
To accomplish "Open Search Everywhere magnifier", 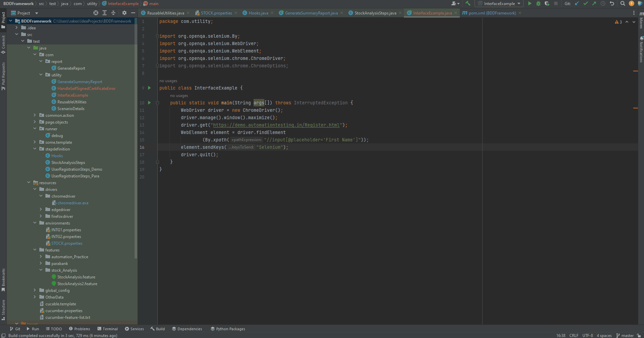I will coord(623,4).
